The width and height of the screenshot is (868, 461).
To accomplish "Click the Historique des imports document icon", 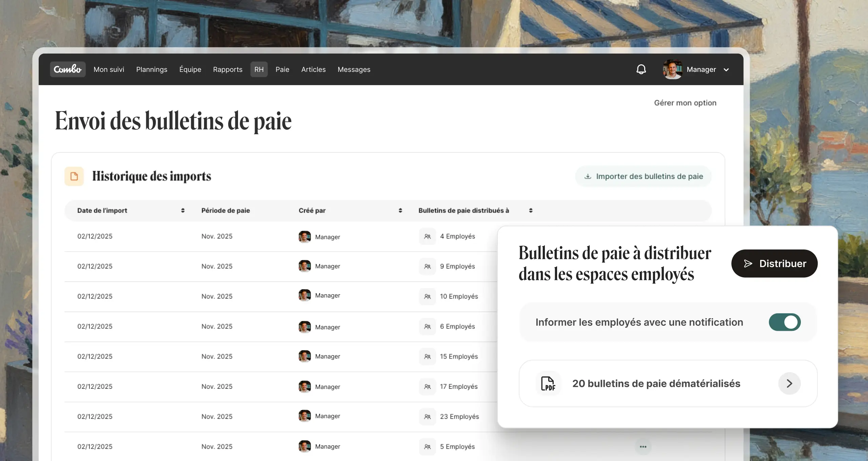I will click(x=74, y=176).
